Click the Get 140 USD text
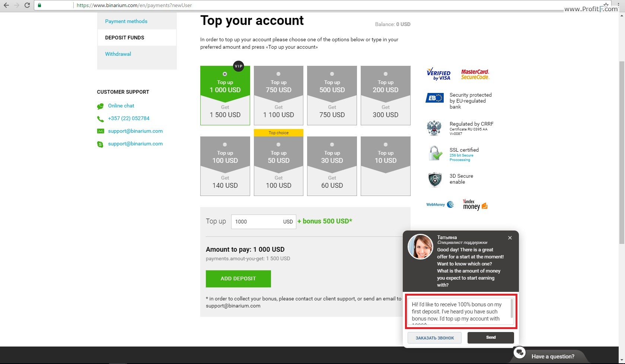 (225, 182)
